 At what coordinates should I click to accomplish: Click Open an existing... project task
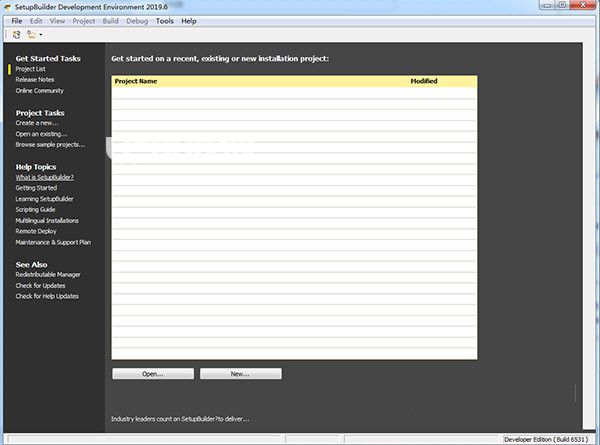click(41, 134)
